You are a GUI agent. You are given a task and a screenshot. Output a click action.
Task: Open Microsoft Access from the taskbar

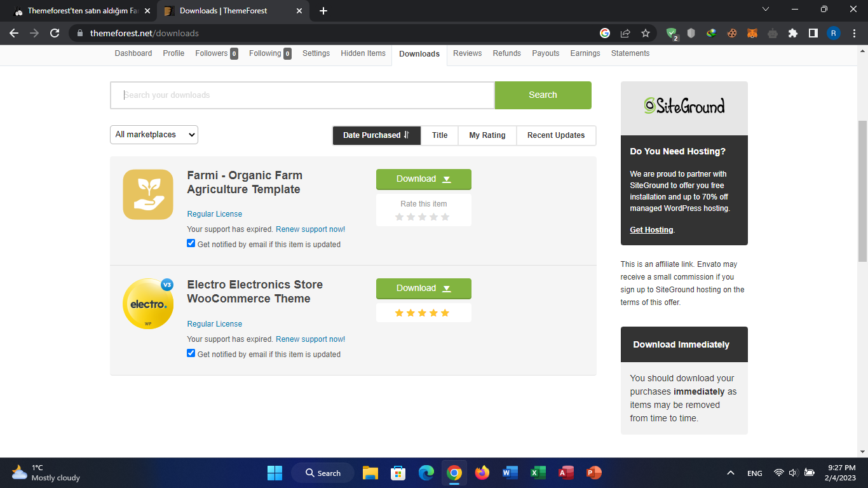[566, 473]
